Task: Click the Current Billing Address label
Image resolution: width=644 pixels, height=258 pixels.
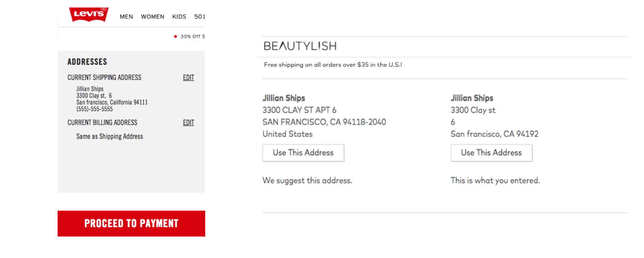Action: [102, 123]
